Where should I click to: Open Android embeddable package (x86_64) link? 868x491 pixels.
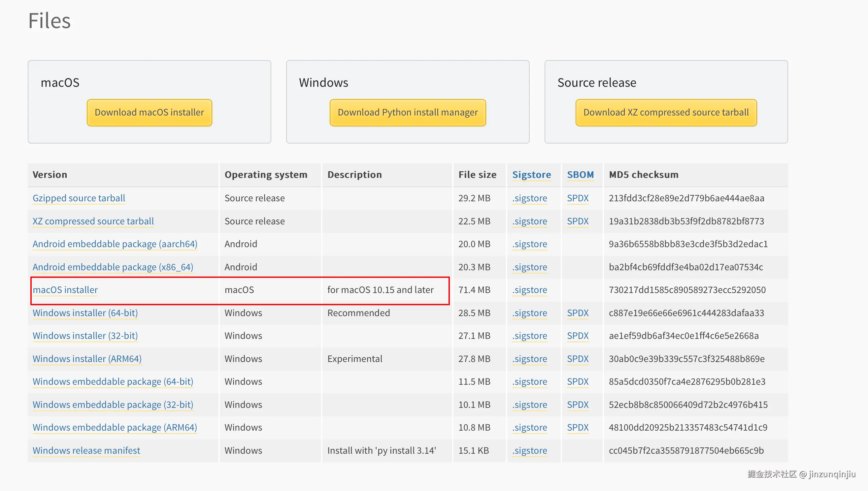click(x=113, y=267)
